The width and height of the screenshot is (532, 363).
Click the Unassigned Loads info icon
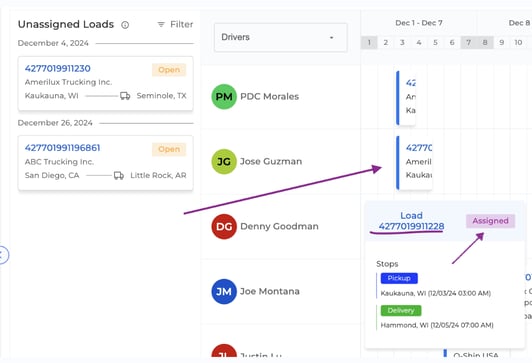click(x=125, y=25)
